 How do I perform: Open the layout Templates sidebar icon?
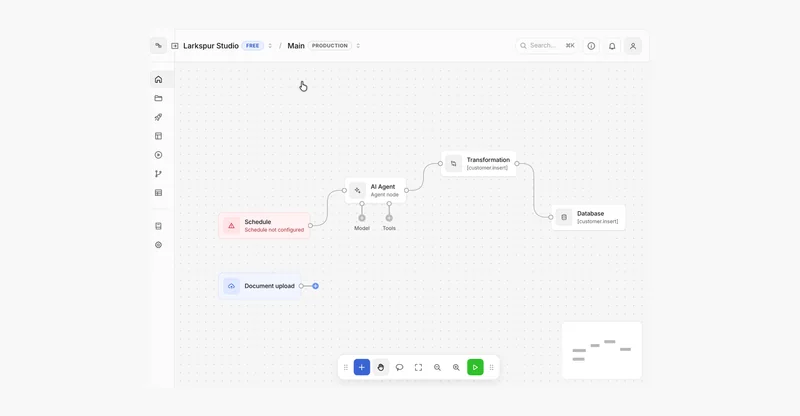(x=158, y=136)
